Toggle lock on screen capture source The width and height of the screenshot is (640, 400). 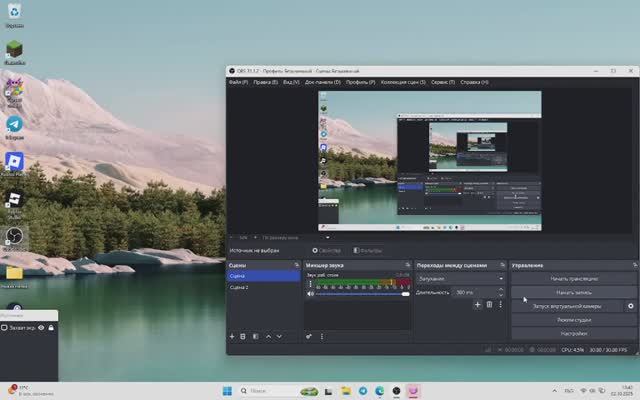click(52, 327)
